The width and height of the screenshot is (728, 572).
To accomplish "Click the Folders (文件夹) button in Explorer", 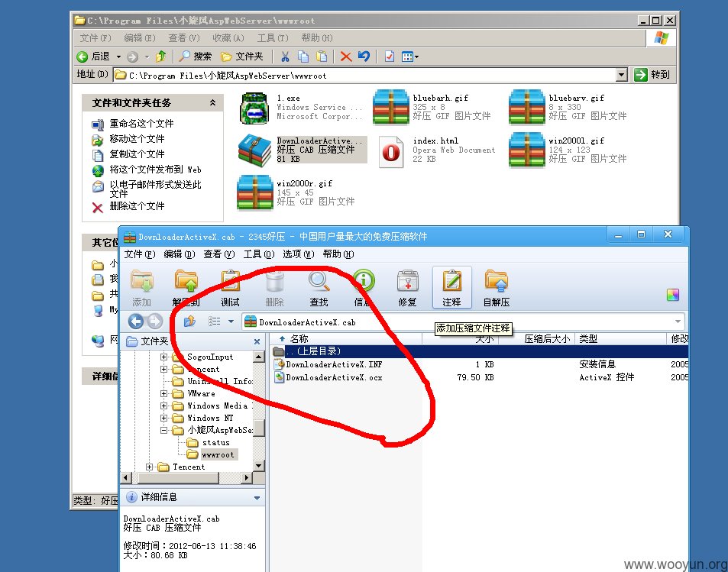I will pos(242,57).
